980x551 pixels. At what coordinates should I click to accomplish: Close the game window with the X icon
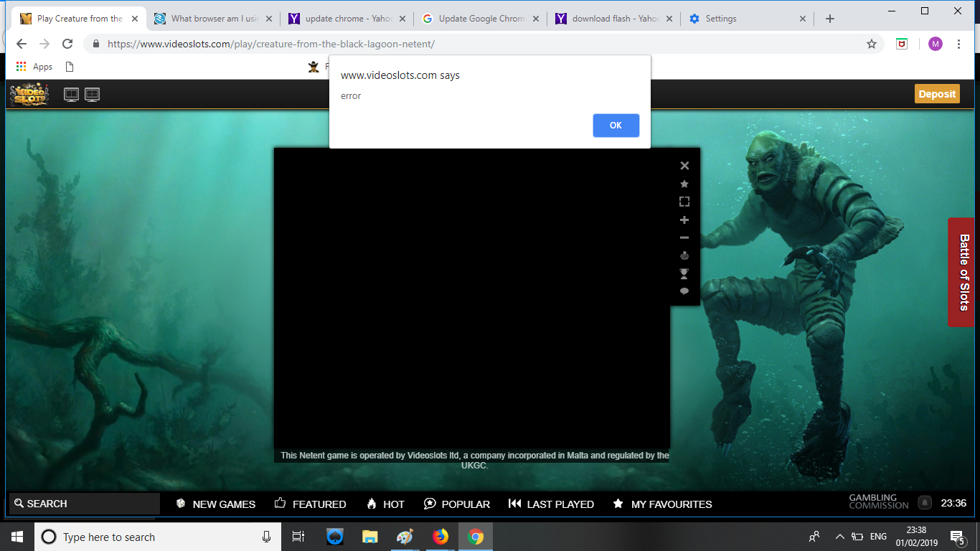pyautogui.click(x=684, y=166)
